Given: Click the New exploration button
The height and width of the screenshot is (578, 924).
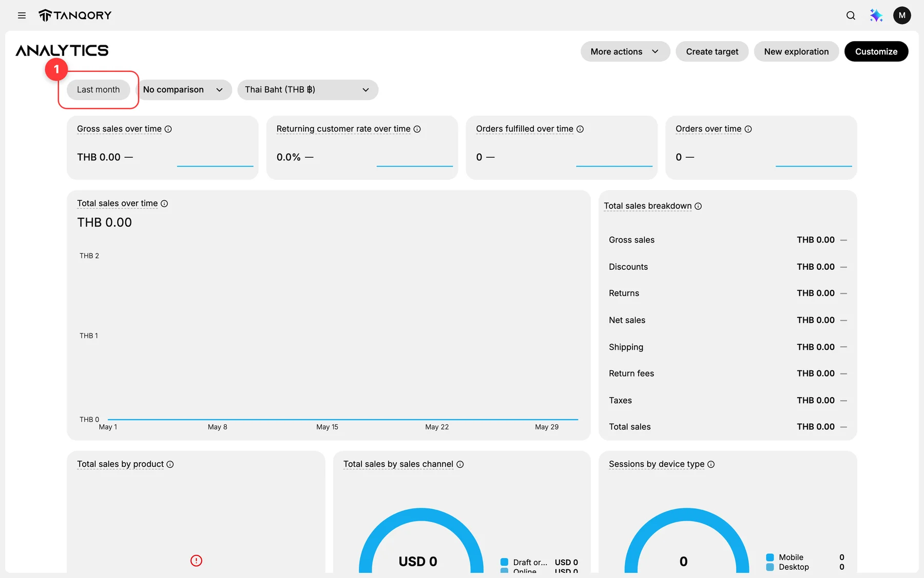Looking at the screenshot, I should [796, 51].
